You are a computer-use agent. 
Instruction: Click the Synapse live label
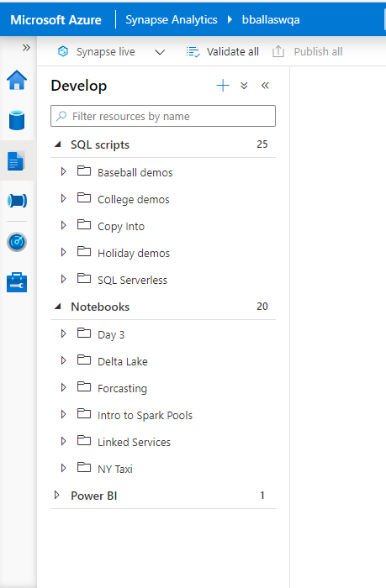coord(105,52)
